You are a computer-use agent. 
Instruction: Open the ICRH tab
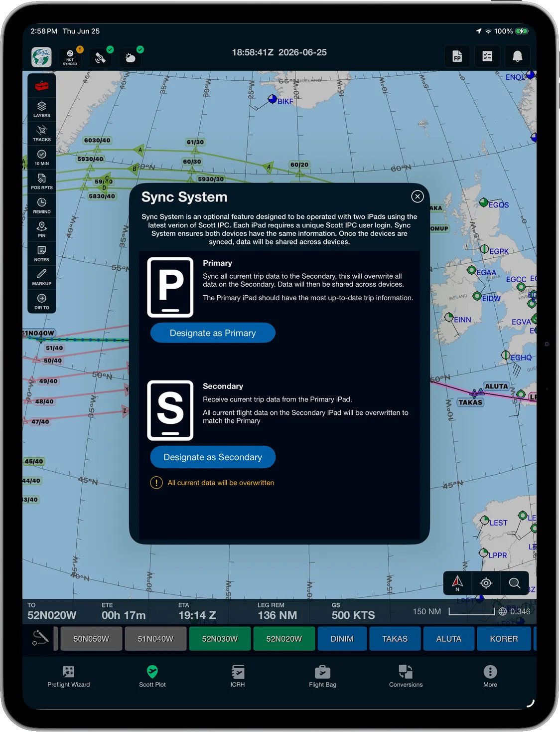[x=238, y=676]
